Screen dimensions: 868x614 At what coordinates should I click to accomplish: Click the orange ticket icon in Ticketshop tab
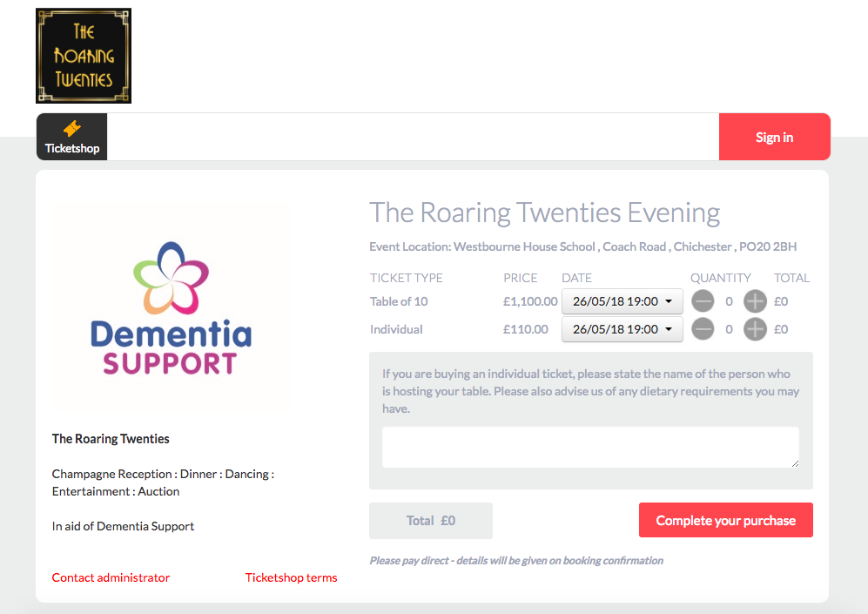pyautogui.click(x=72, y=128)
